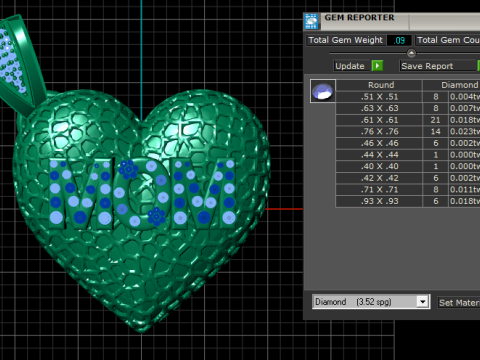Click the Total Gem Count label
The image size is (480, 360).
pyautogui.click(x=448, y=40)
